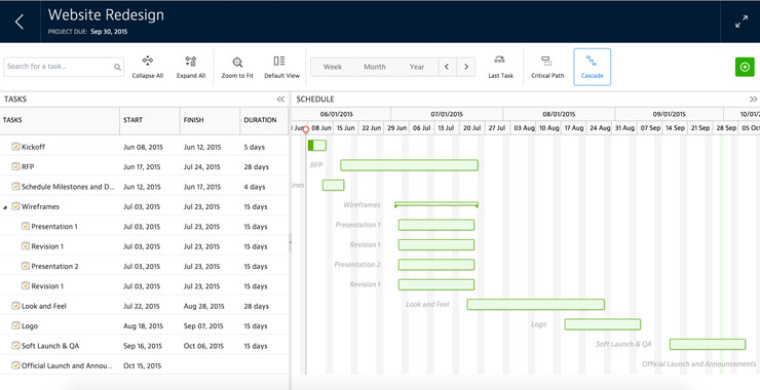Select the RFP Gantt bar
This screenshot has height=390, width=760.
(409, 165)
